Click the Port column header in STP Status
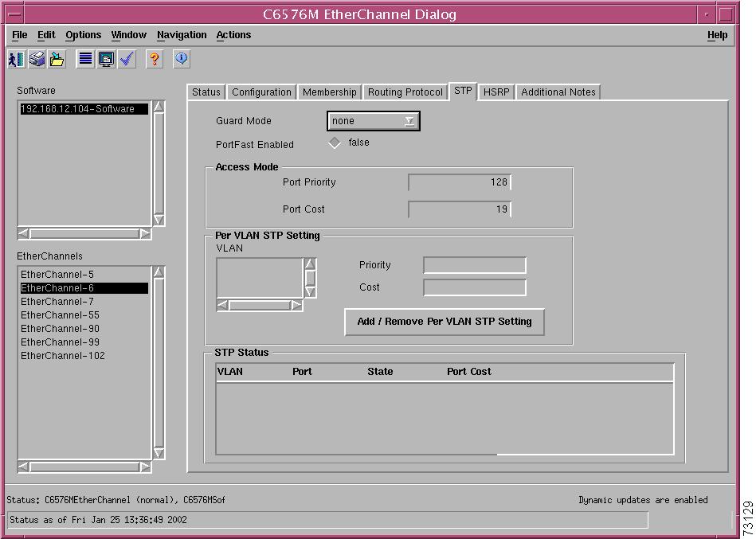The height and width of the screenshot is (539, 756). tap(302, 372)
